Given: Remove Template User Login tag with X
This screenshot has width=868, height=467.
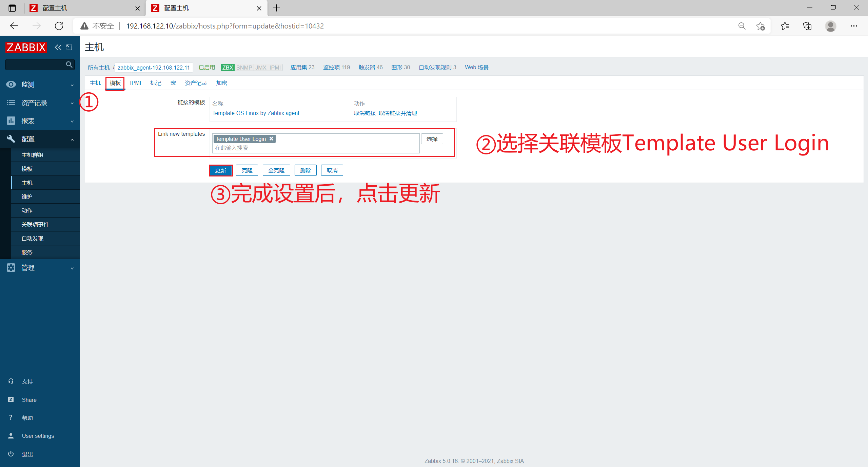Looking at the screenshot, I should click(x=271, y=138).
